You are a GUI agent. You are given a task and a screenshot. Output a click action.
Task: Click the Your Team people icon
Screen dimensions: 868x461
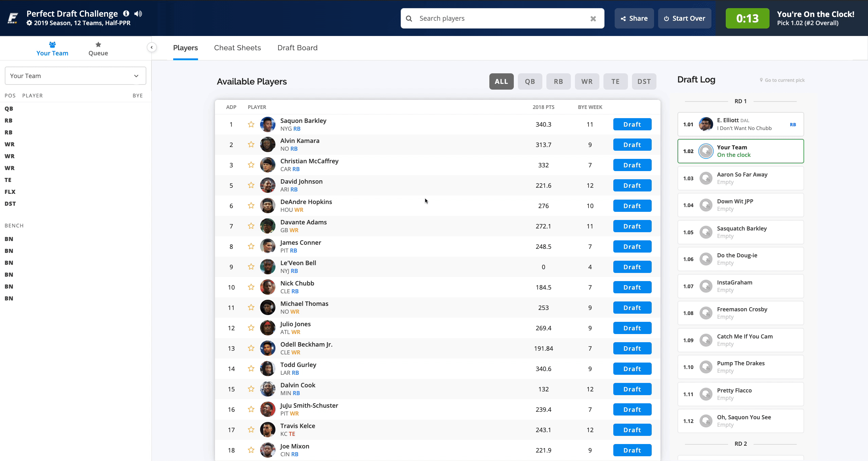(x=52, y=45)
